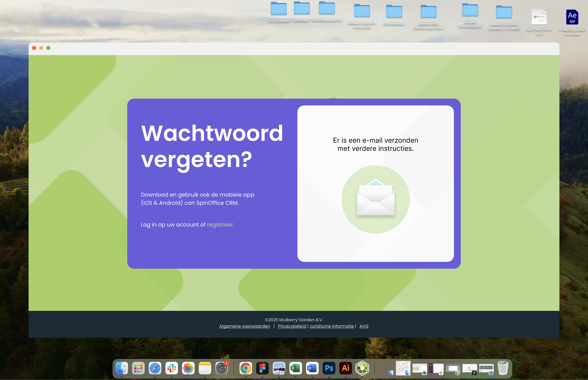The image size is (588, 380).
Task: Open Figma from the dock
Action: (x=262, y=368)
